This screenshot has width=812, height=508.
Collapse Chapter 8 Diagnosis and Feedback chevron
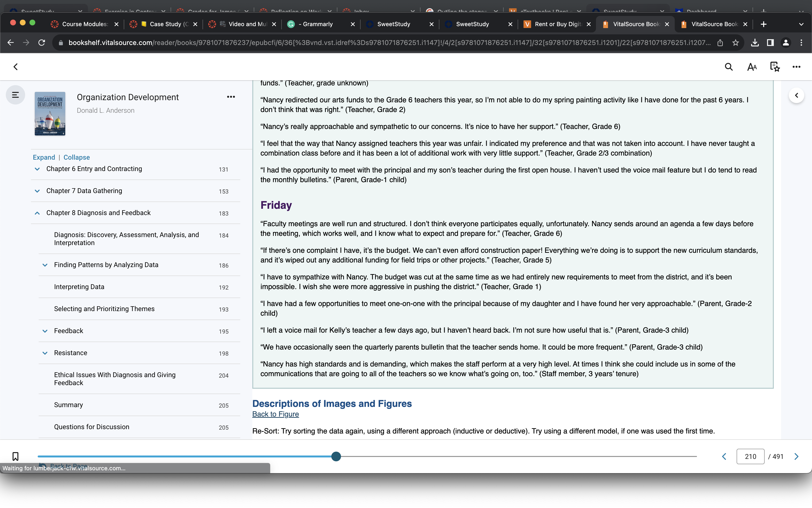(x=37, y=213)
